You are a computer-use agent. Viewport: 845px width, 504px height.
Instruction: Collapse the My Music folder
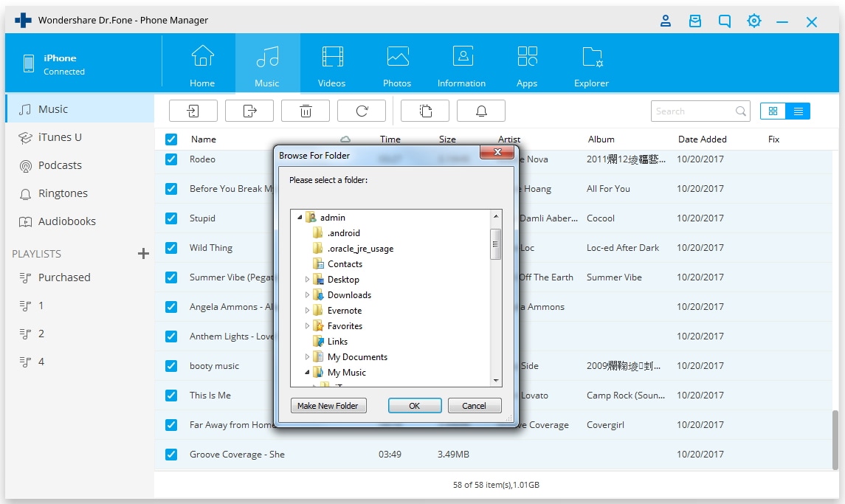307,373
